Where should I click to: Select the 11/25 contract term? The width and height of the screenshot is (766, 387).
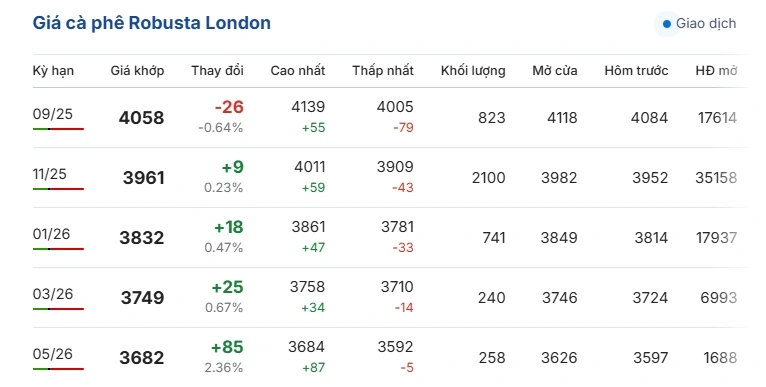tap(50, 174)
